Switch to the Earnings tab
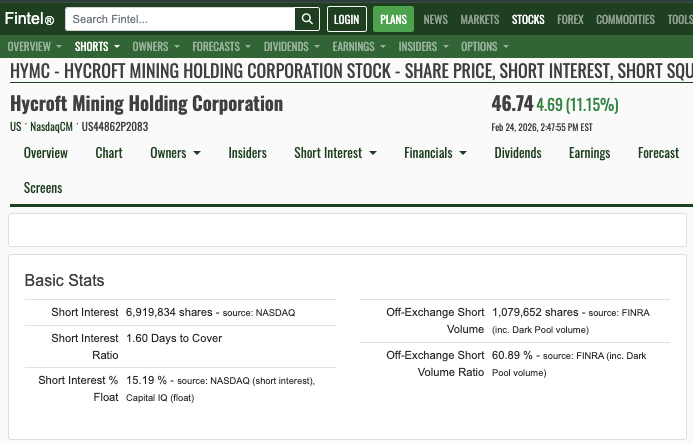Image resolution: width=693 pixels, height=443 pixels. [x=590, y=153]
